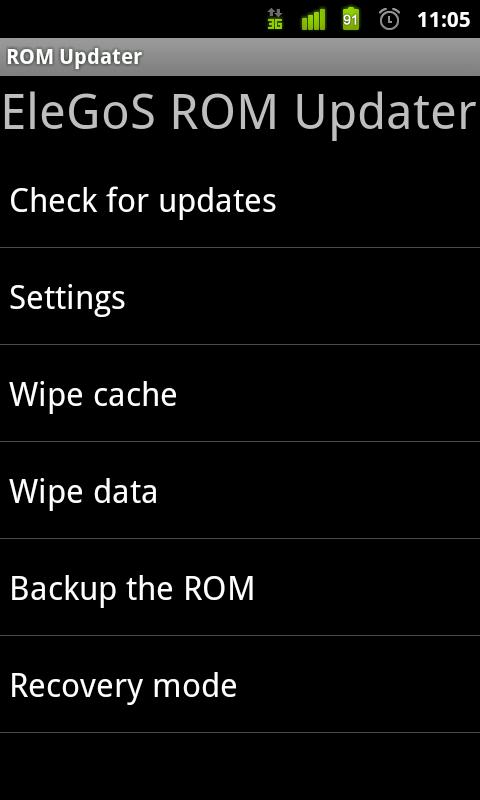Tap the 3G data connection icon
480x800 pixels.
pos(275,20)
